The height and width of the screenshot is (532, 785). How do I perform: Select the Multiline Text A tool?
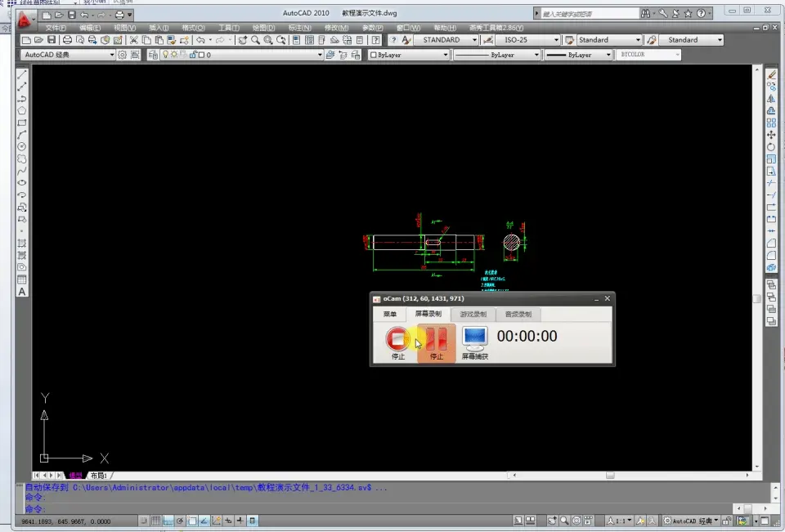click(x=22, y=291)
